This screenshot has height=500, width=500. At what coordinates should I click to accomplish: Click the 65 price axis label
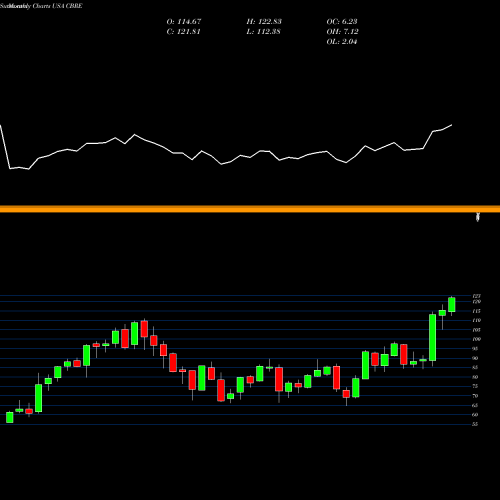pyautogui.click(x=475, y=405)
